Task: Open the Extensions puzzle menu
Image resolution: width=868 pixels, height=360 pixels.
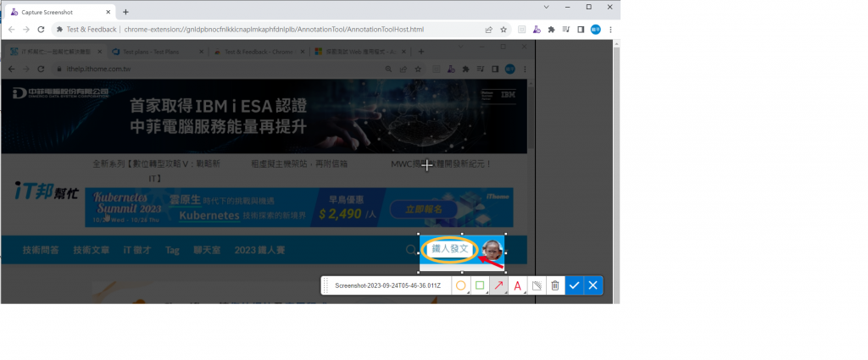Action: coord(551,30)
